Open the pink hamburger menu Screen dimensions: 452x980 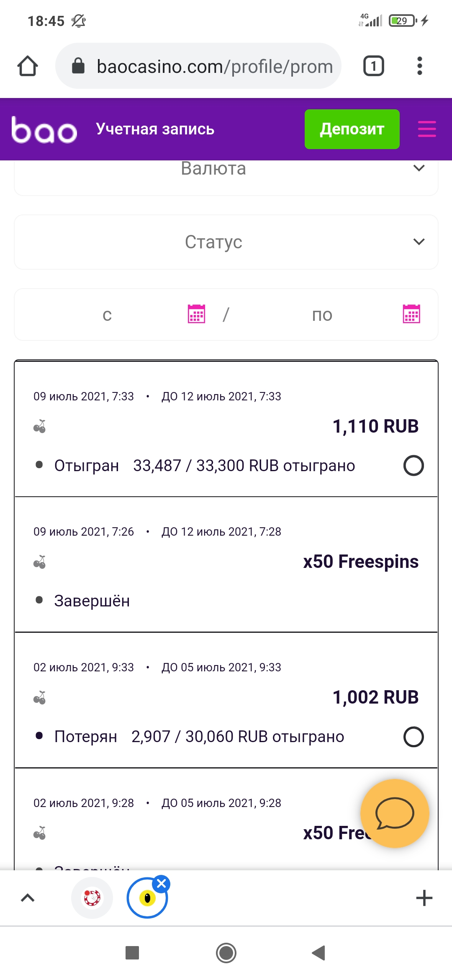[x=426, y=129]
